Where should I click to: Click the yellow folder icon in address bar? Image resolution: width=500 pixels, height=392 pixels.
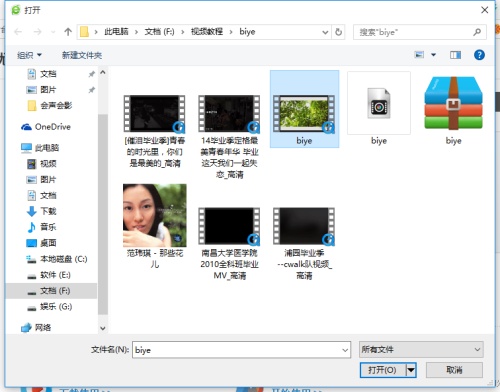click(84, 32)
